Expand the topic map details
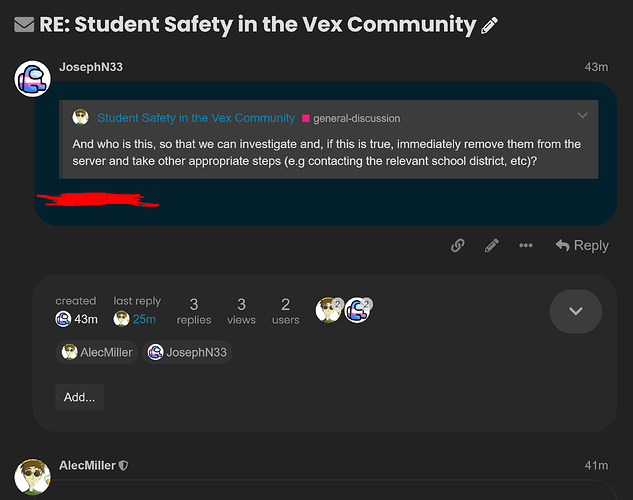The width and height of the screenshot is (633, 500). pyautogui.click(x=575, y=311)
